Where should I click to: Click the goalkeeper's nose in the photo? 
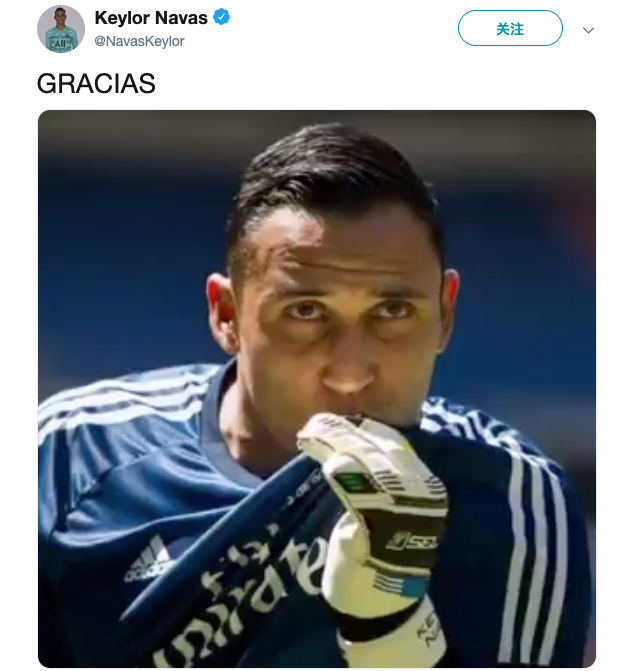pos(347,368)
